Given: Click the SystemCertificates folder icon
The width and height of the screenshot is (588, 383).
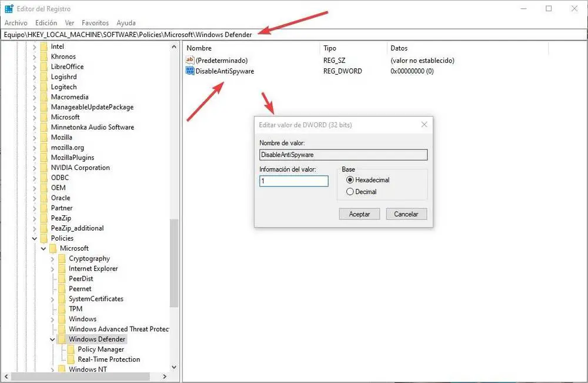Looking at the screenshot, I should (62, 299).
